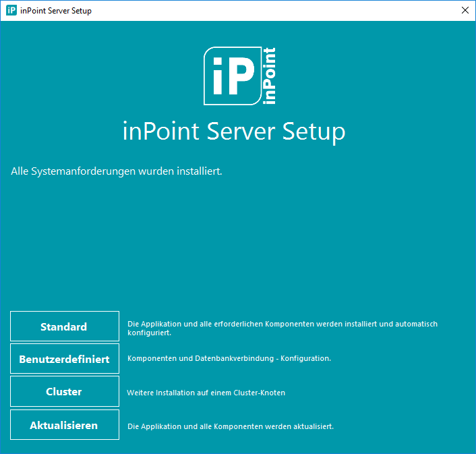This screenshot has height=454, width=476.
Task: Click the Standard description text
Action: pyautogui.click(x=282, y=329)
